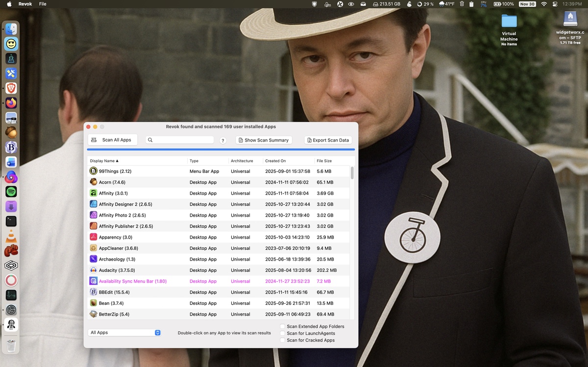Enable Scan Extended App Folders checkbox
This screenshot has height=367, width=588.
283,326
